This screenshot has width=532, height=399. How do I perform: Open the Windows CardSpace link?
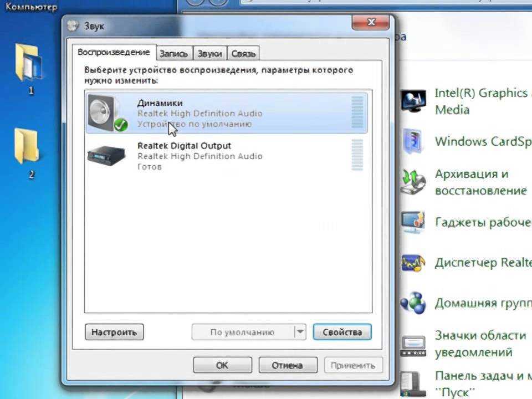click(483, 141)
